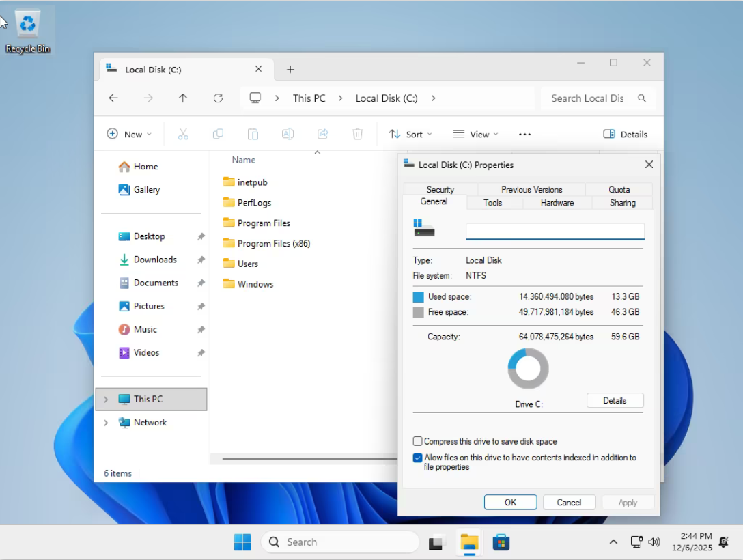Click the Details button under Drive C:

pyautogui.click(x=615, y=401)
